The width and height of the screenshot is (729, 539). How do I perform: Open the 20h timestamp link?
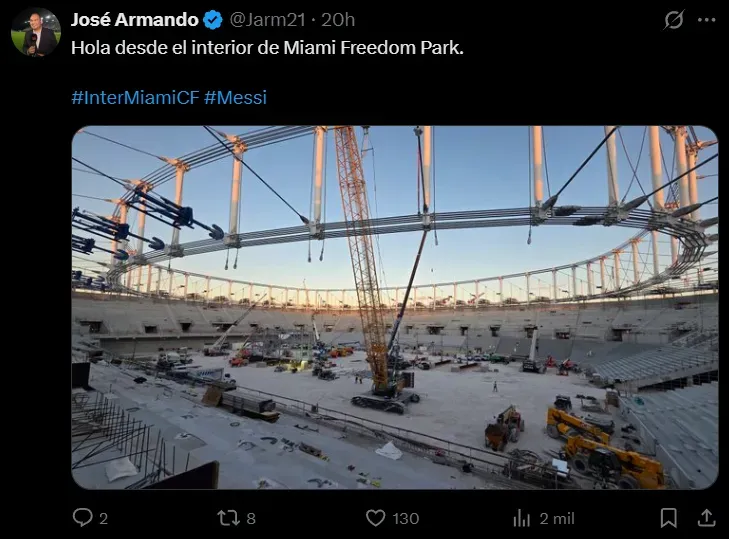(338, 20)
